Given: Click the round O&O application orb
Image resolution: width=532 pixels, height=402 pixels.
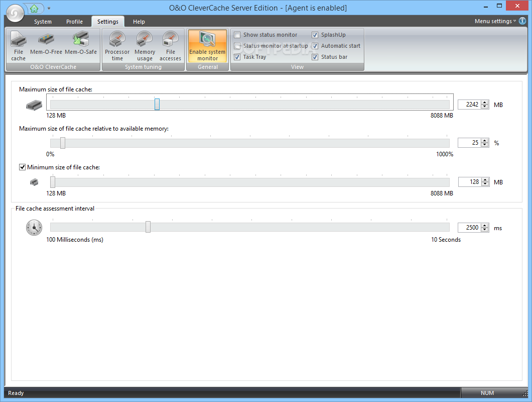Looking at the screenshot, I should coord(15,13).
